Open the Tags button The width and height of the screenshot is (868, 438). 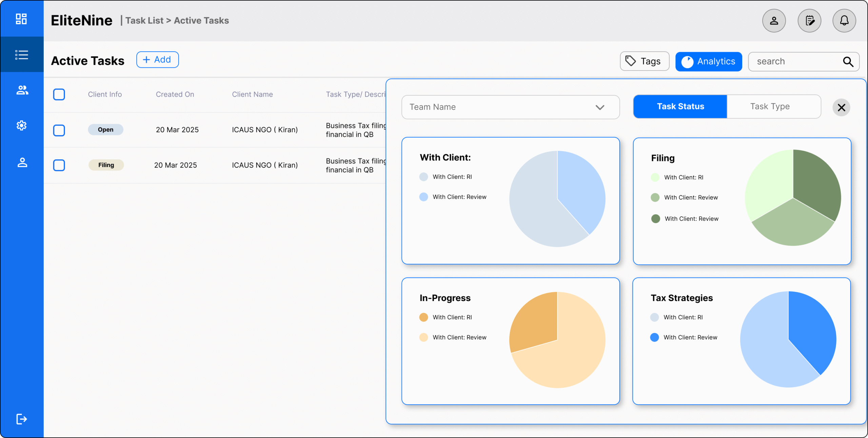(644, 61)
